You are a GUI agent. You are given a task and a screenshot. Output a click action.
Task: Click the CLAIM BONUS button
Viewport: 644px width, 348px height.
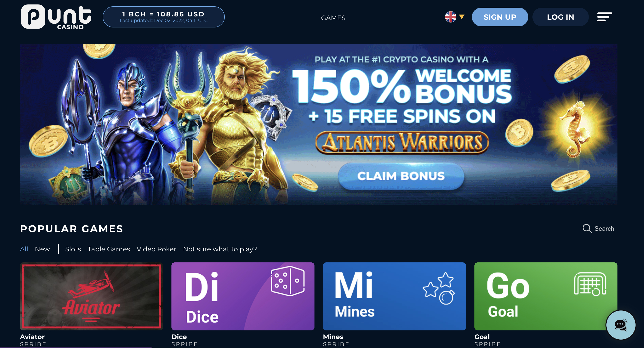pyautogui.click(x=401, y=176)
